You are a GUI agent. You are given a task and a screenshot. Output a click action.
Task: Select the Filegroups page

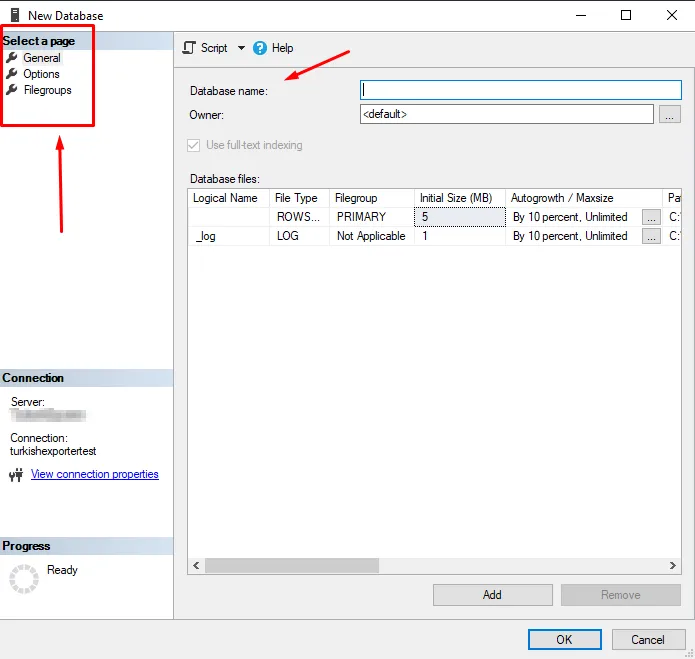click(47, 90)
